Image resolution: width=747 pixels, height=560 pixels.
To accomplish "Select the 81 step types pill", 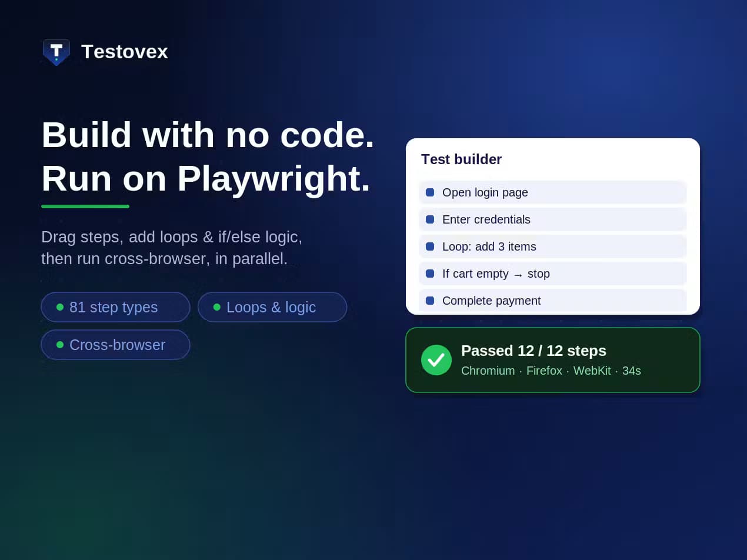I will pyautogui.click(x=115, y=307).
